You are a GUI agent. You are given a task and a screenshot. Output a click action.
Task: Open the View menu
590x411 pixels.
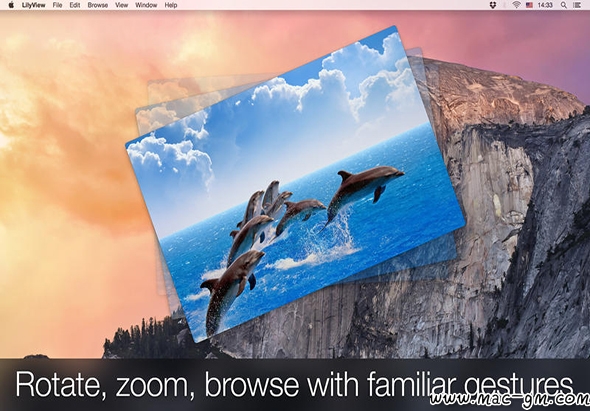[122, 5]
